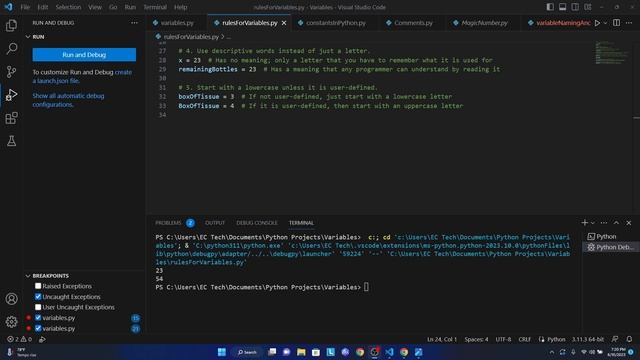The image size is (640, 360).
Task: Open the Search view in activity bar
Action: [x=11, y=49]
